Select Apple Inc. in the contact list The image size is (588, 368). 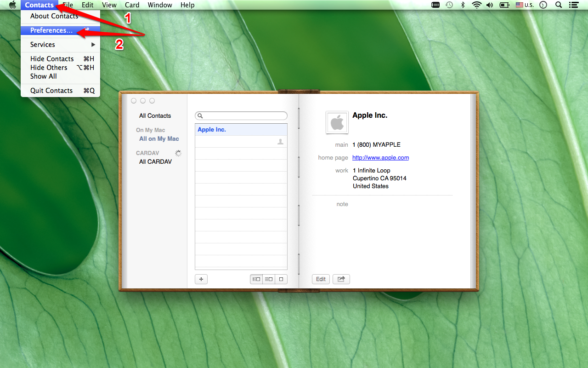point(241,130)
